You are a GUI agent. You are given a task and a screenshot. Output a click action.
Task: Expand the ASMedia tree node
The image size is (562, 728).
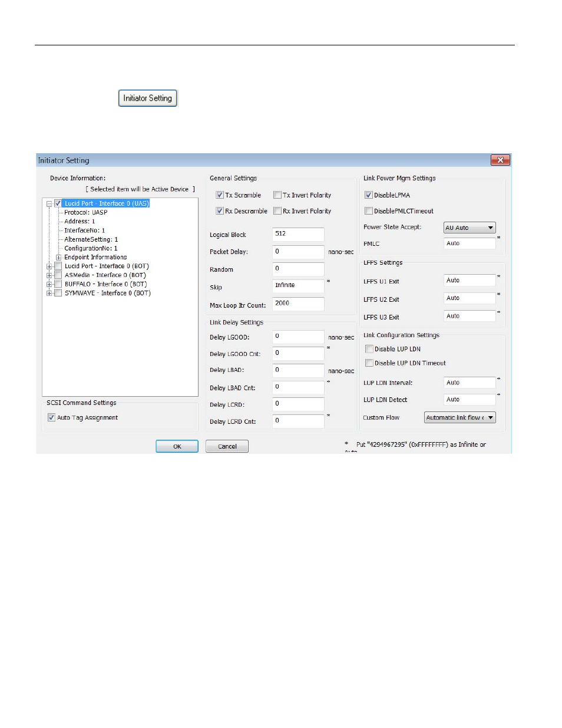pos(49,275)
